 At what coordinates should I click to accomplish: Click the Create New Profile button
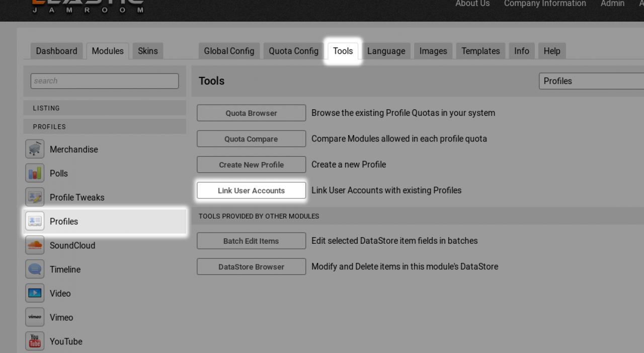252,165
